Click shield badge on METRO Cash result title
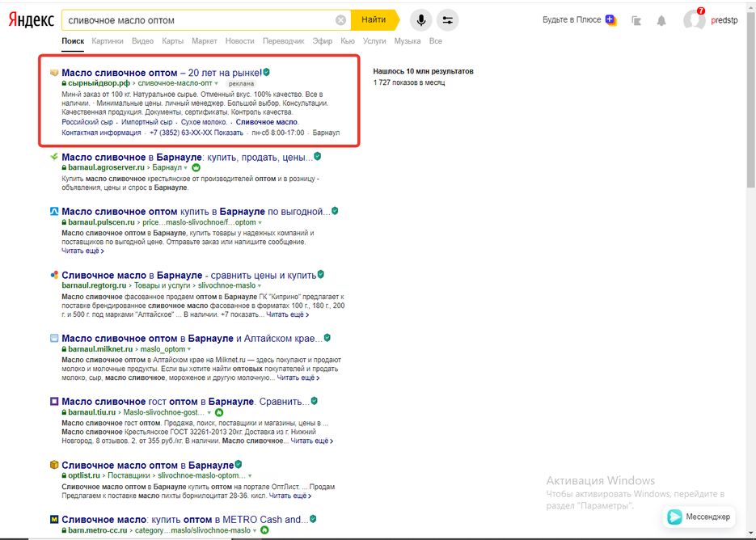 pyautogui.click(x=313, y=519)
